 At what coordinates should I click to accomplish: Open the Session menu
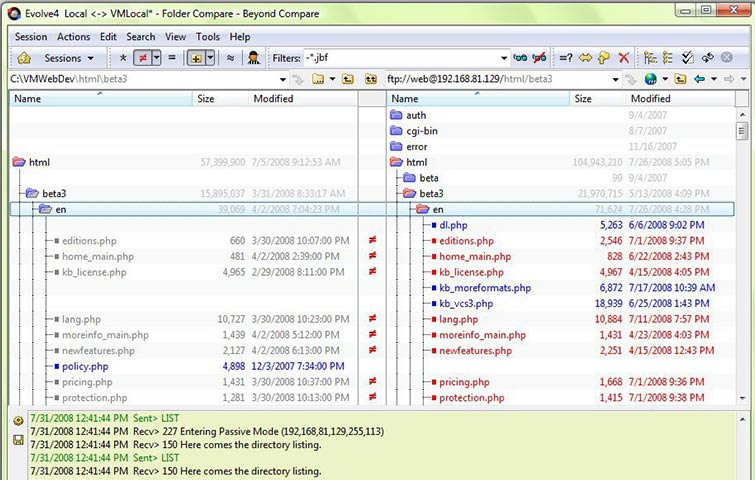pos(31,37)
